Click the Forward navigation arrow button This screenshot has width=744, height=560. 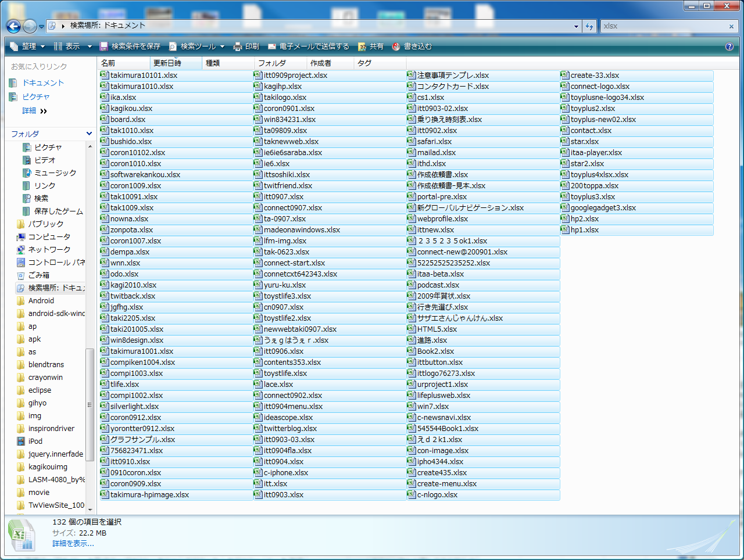30,26
